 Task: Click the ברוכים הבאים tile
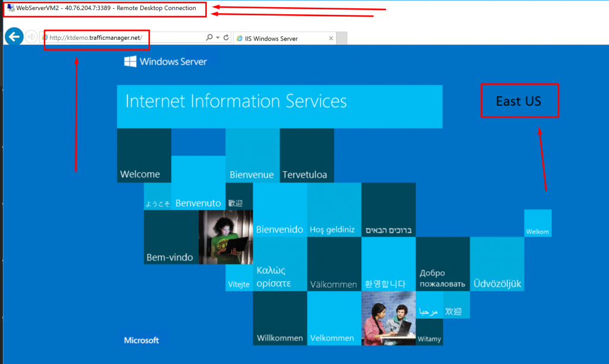pyautogui.click(x=388, y=210)
